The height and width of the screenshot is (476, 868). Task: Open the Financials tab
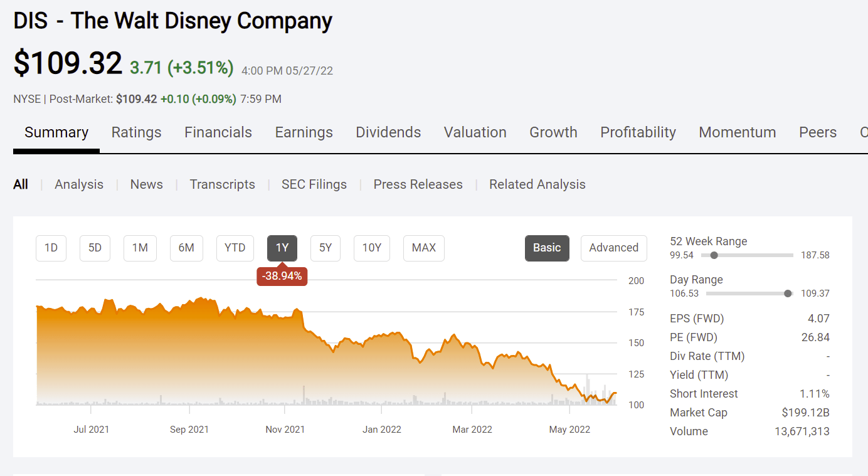coord(218,132)
